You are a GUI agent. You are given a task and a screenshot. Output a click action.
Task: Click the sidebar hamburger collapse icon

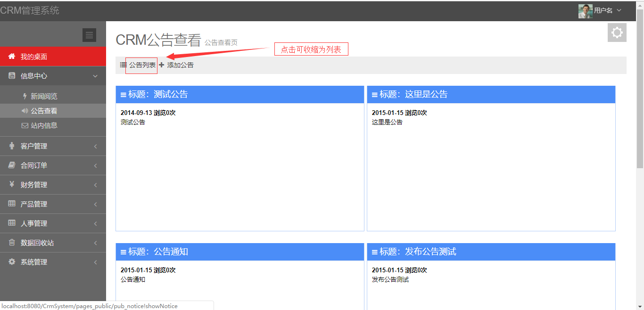coord(89,35)
